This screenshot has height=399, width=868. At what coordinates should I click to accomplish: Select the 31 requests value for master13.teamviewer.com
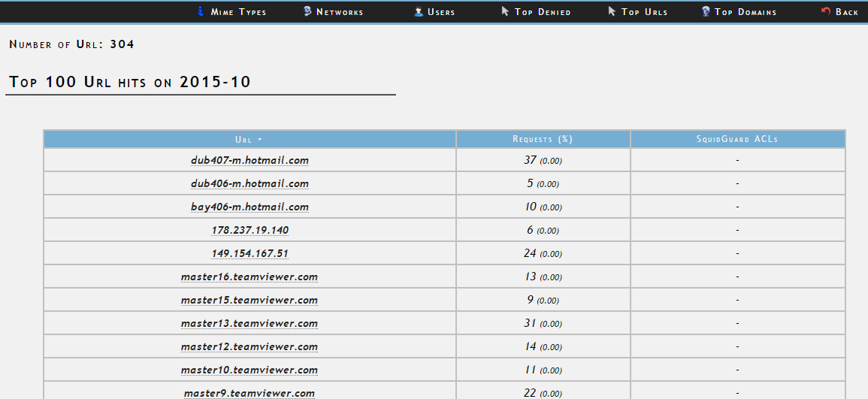pos(530,322)
